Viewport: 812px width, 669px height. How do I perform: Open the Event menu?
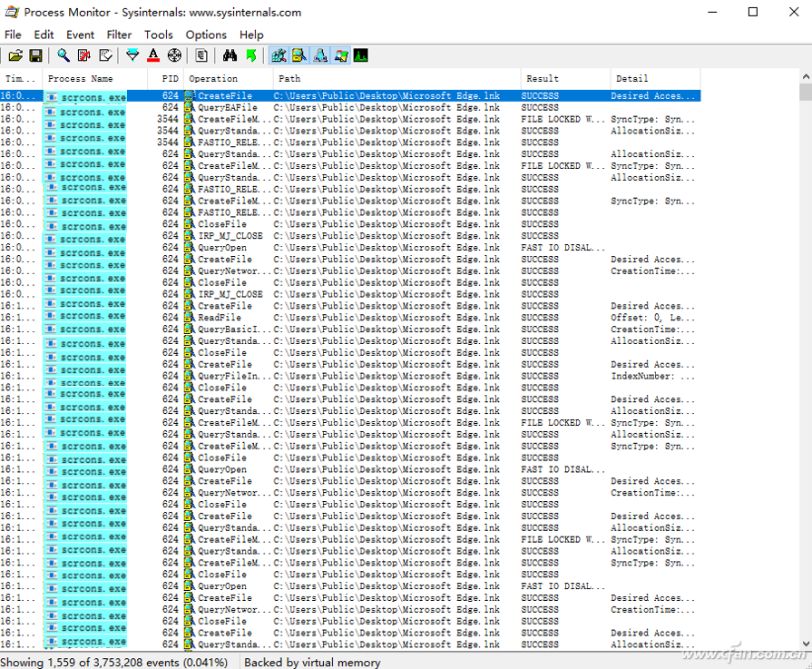click(x=80, y=34)
